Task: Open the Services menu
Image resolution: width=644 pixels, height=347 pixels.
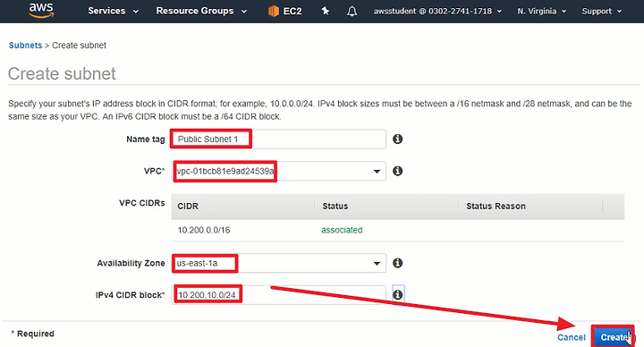Action: pos(113,11)
